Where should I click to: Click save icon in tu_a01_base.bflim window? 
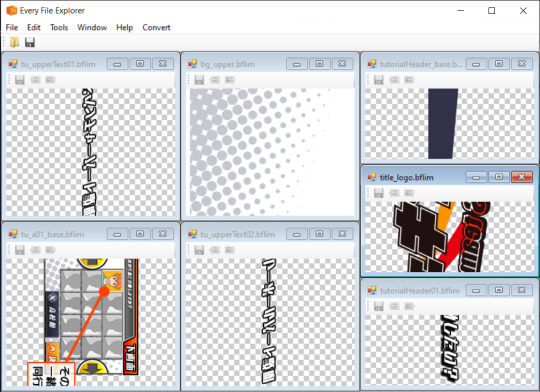click(20, 250)
